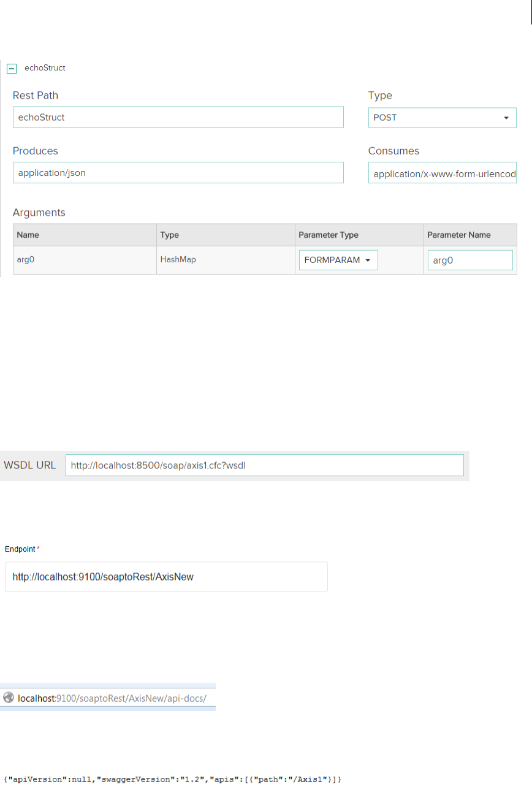Click the Parameter Type column header
Viewport: 532px width, 795px height.
click(328, 235)
